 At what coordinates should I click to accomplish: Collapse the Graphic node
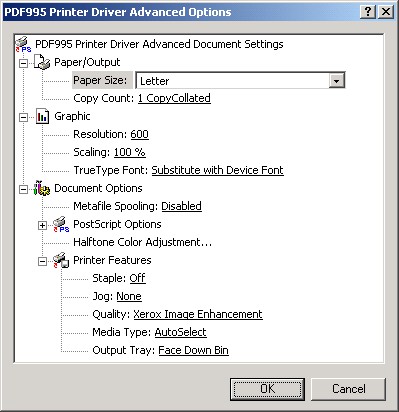[23, 117]
